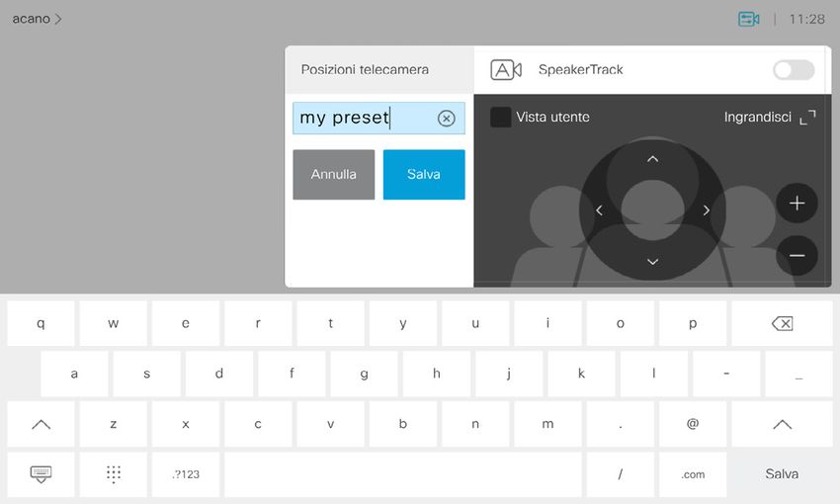Hide the on-screen keyboard
The width and height of the screenshot is (840, 504).
tap(41, 474)
